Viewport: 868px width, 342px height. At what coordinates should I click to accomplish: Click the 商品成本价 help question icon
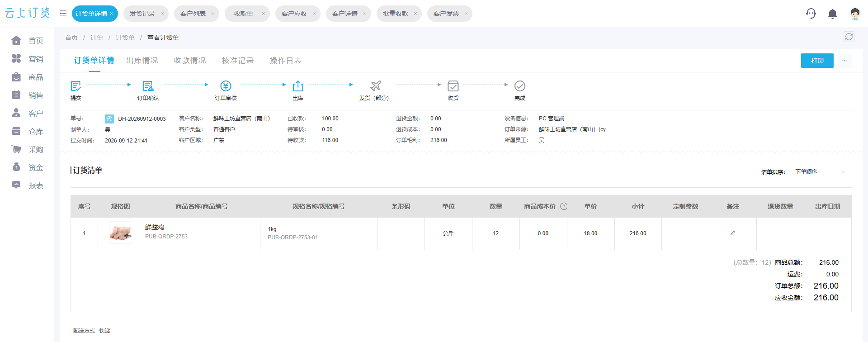564,206
